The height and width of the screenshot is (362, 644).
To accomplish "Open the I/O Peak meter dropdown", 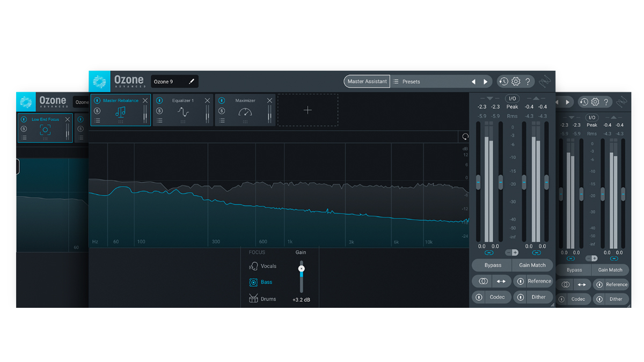I will [x=512, y=98].
